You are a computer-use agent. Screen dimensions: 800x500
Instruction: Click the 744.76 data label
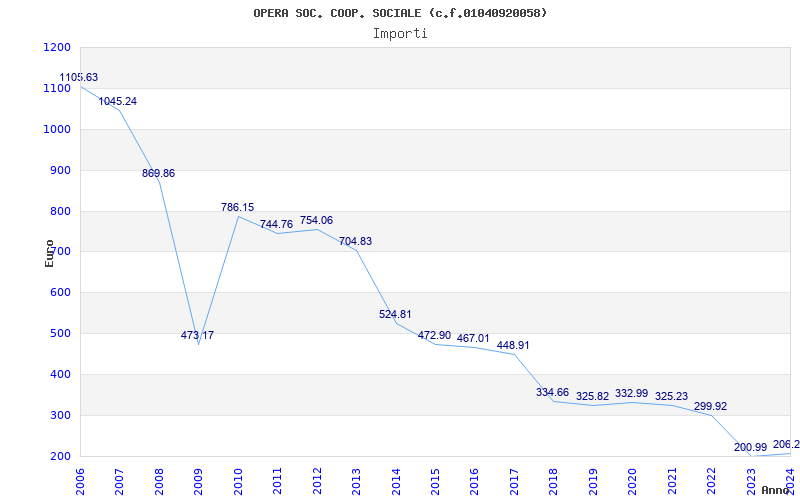coord(277,224)
